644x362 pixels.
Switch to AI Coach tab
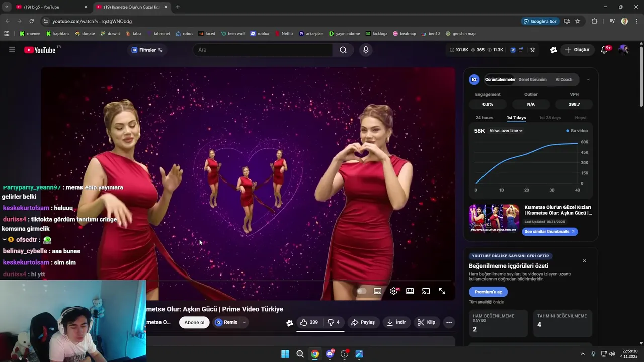point(563,79)
